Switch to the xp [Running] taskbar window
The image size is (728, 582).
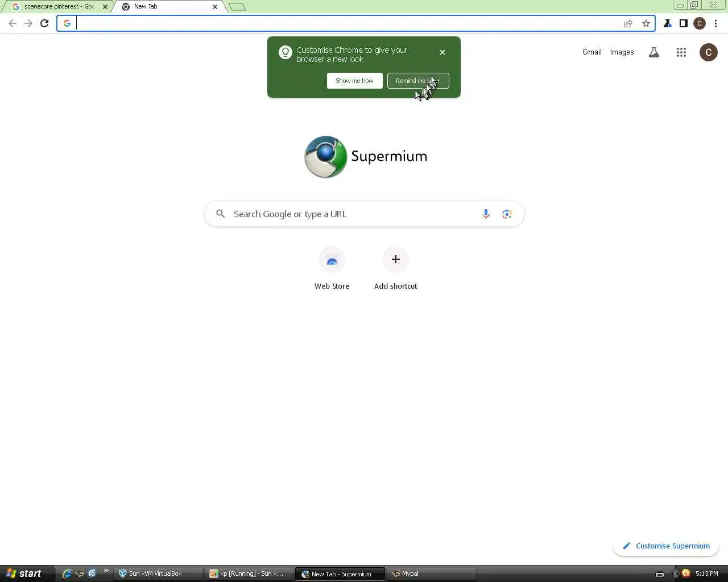pyautogui.click(x=249, y=573)
